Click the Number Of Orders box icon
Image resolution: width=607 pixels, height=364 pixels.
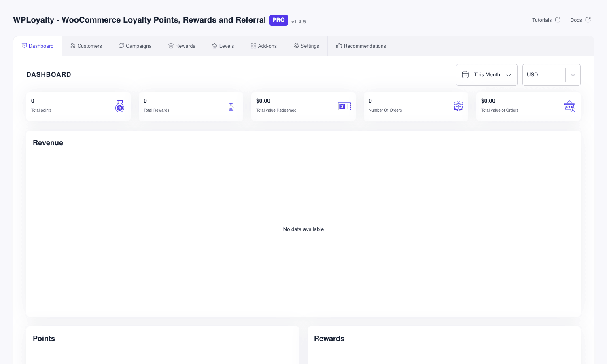(x=458, y=106)
